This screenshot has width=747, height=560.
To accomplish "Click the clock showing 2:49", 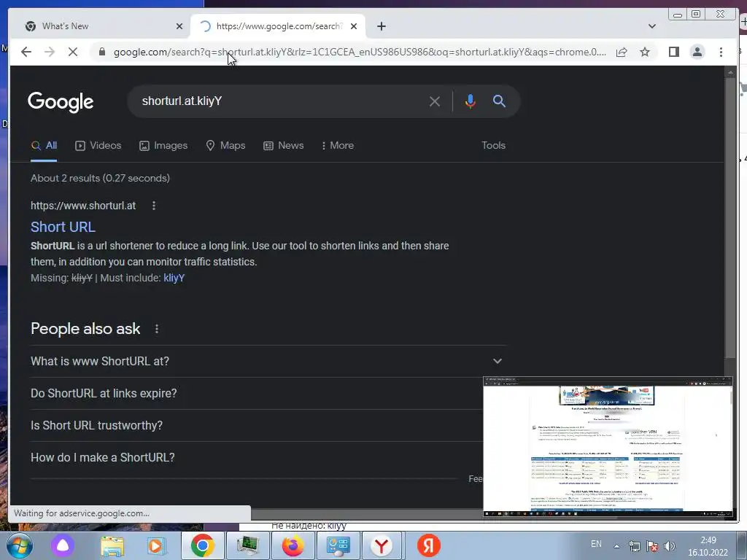I will pyautogui.click(x=708, y=540).
